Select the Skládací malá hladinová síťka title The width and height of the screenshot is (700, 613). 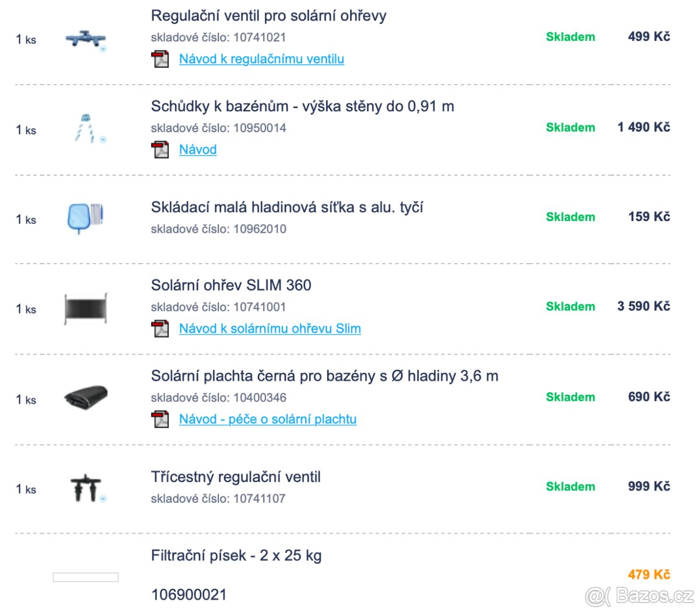(287, 208)
